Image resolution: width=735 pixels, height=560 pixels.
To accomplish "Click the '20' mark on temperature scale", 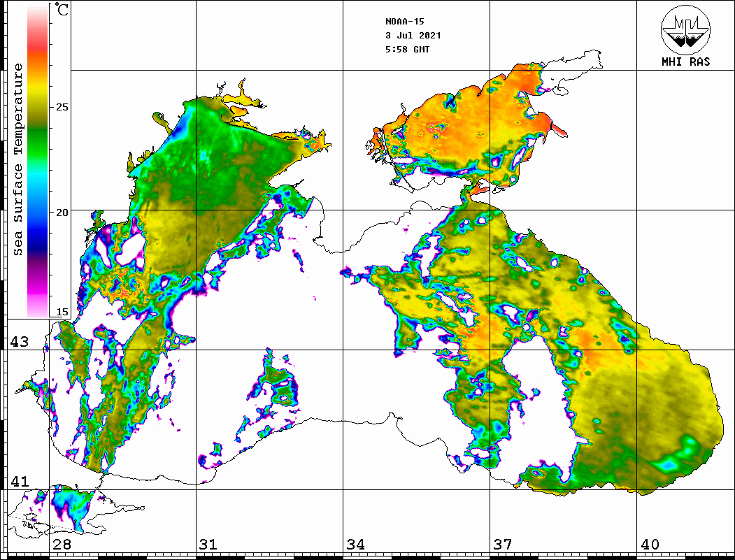I will coord(62,213).
